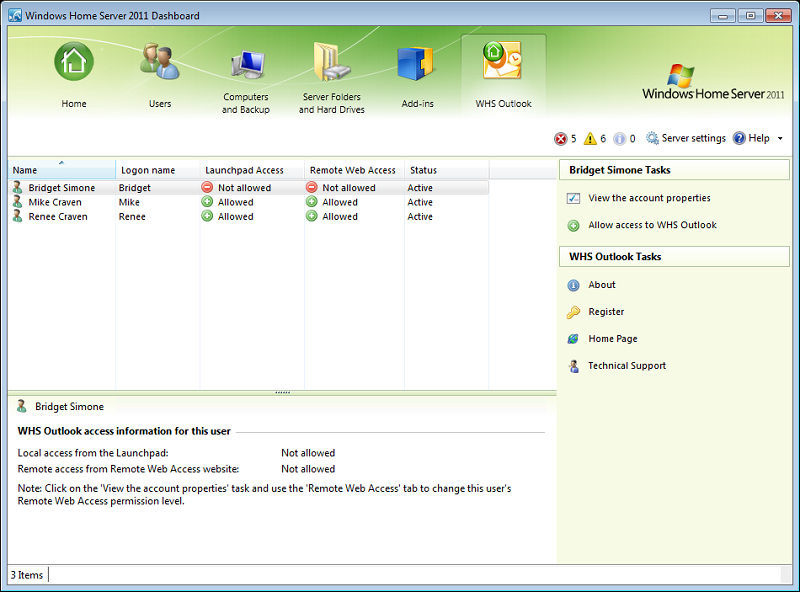
Task: Open the Register task link
Action: [x=606, y=312]
